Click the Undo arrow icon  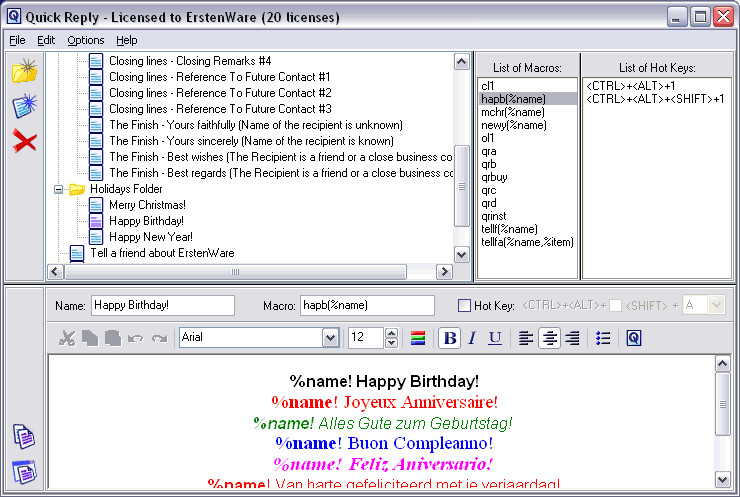[136, 338]
